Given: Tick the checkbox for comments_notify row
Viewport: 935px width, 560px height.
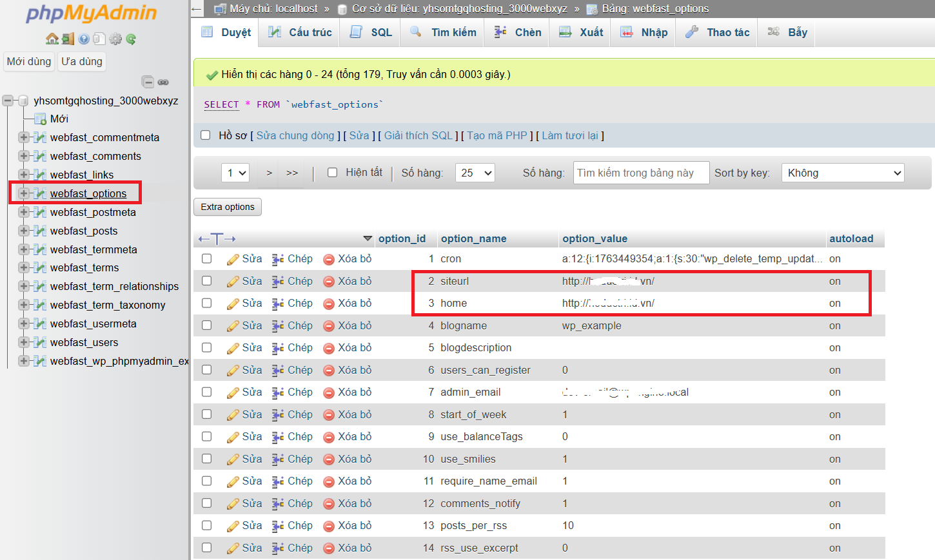Looking at the screenshot, I should (206, 503).
